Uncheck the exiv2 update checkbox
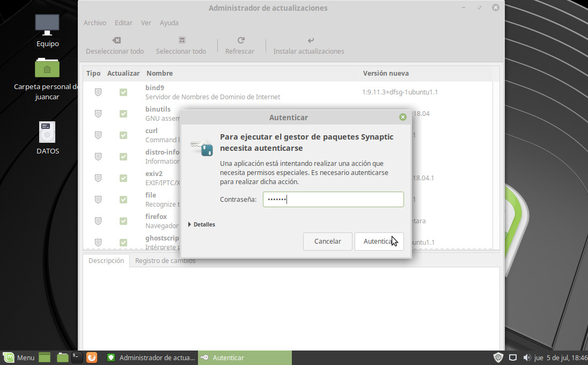Screen dimensions: 588x365 (x=123, y=178)
